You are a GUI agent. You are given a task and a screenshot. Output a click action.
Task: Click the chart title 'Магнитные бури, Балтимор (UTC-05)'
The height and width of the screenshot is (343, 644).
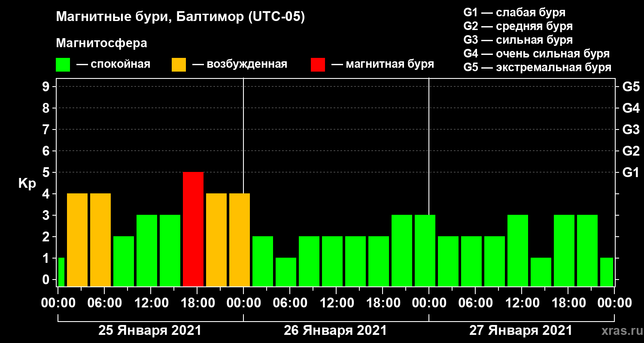pyautogui.click(x=180, y=17)
